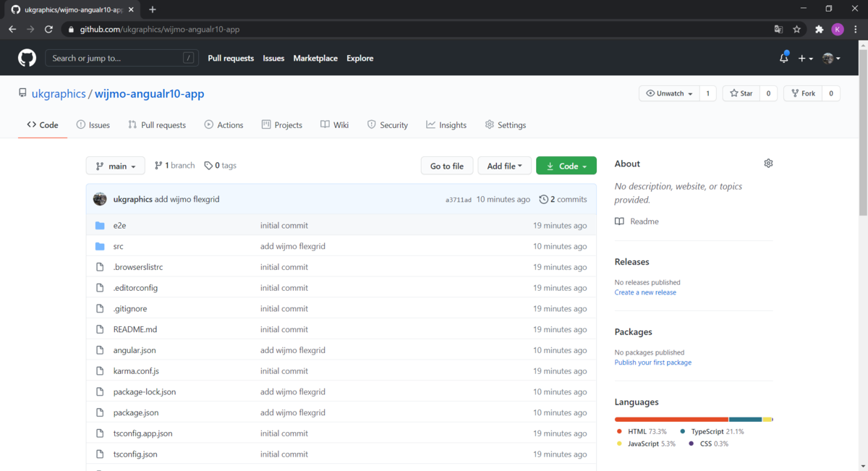This screenshot has height=471, width=868.
Task: Open the notifications bell
Action: point(784,58)
